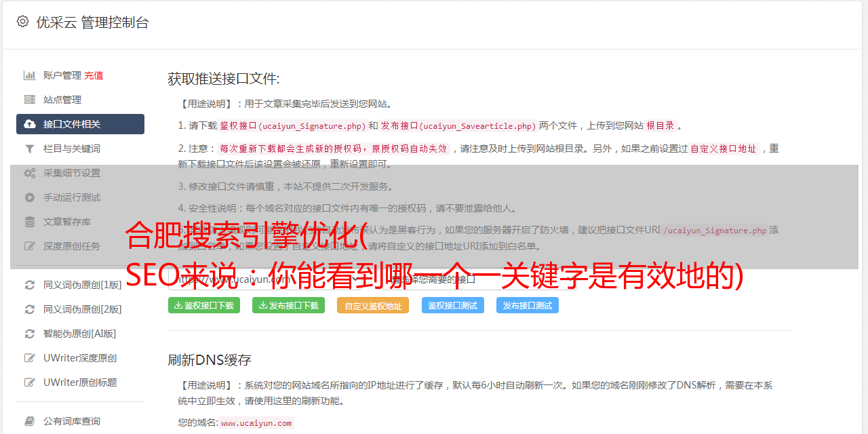
Task: Click the edit icon for UWriter原创标题
Action: pyautogui.click(x=30, y=382)
